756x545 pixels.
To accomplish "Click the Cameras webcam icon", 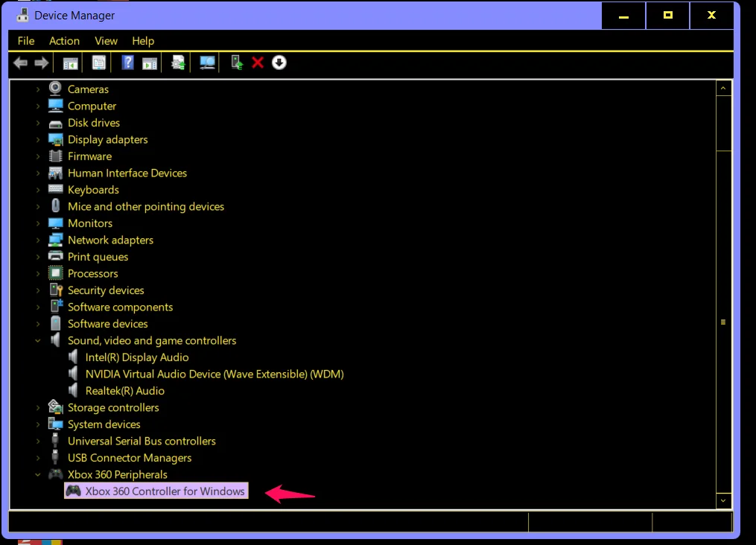I will [55, 89].
